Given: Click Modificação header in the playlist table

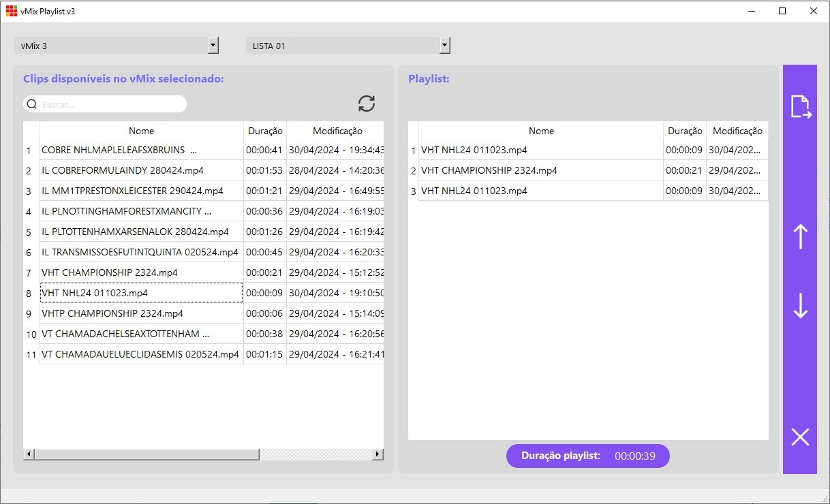Looking at the screenshot, I should (737, 131).
